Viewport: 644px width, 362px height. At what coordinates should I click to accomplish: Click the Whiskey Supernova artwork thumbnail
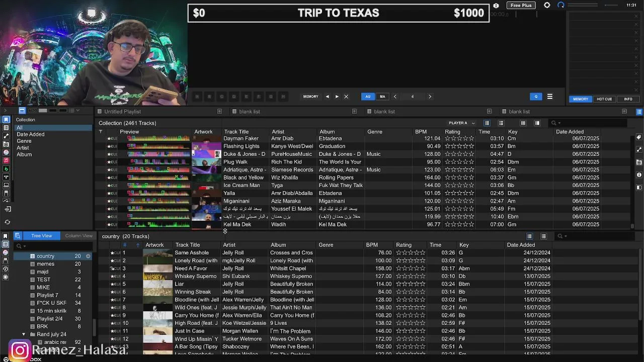pyautogui.click(x=157, y=276)
